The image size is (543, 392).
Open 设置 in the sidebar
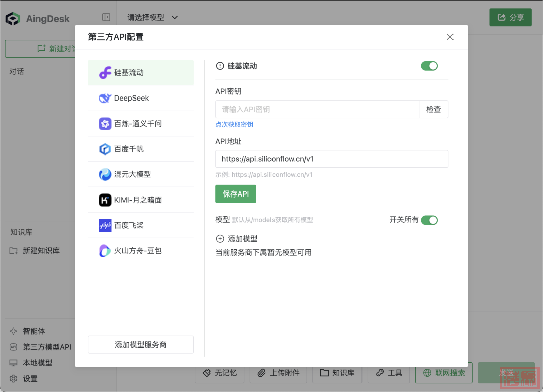click(24, 379)
